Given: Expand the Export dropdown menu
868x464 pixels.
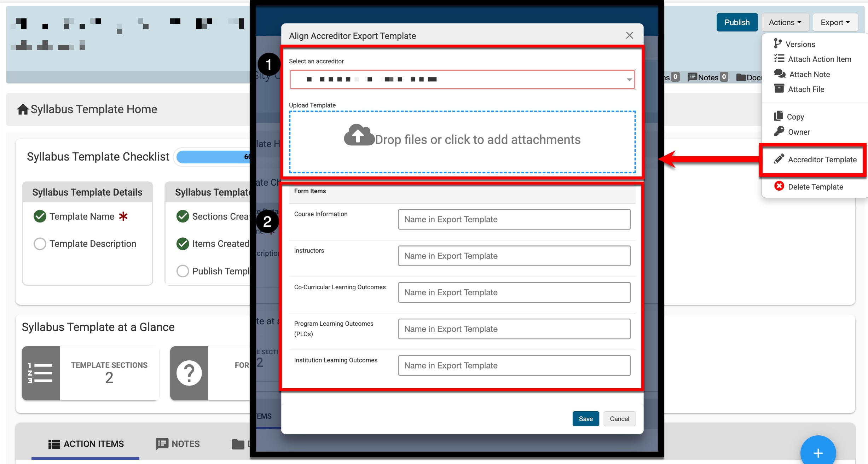Looking at the screenshot, I should [x=835, y=22].
